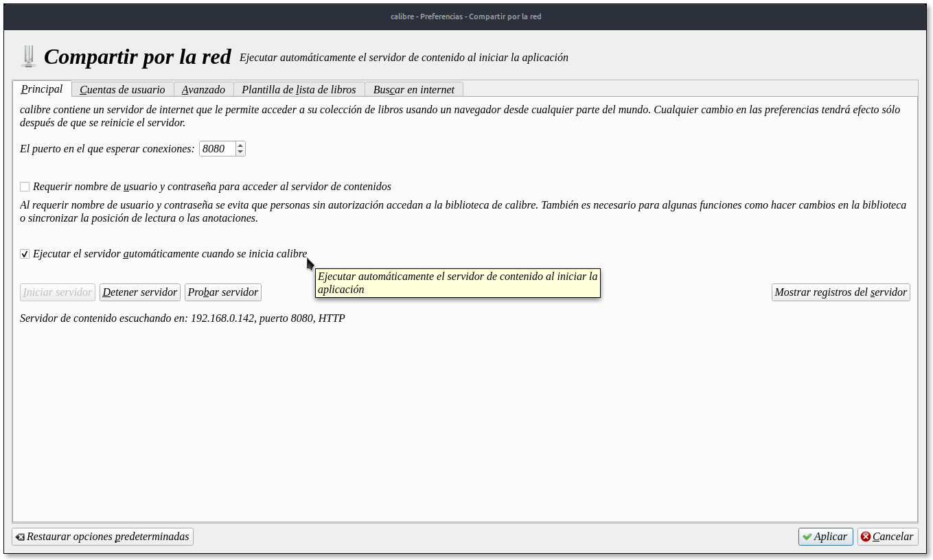Viewport: 933px width, 560px height.
Task: Click the Iniciar servidor button
Action: tap(58, 292)
